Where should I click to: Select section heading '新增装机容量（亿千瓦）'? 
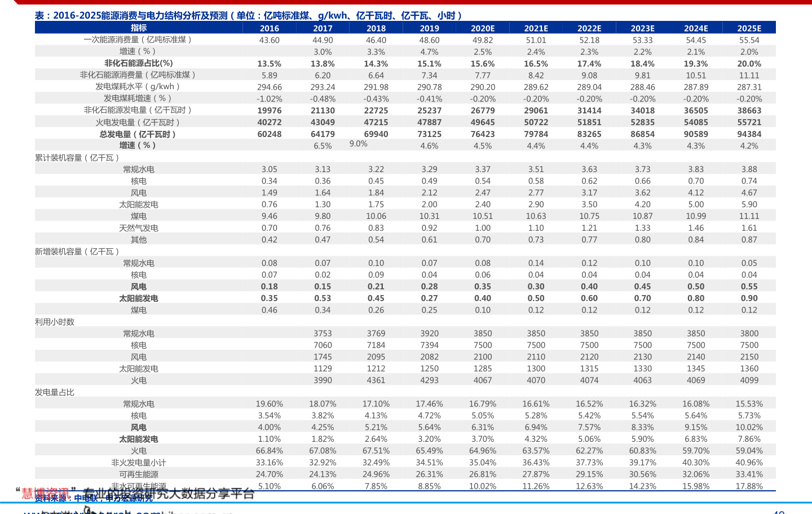pos(78,251)
